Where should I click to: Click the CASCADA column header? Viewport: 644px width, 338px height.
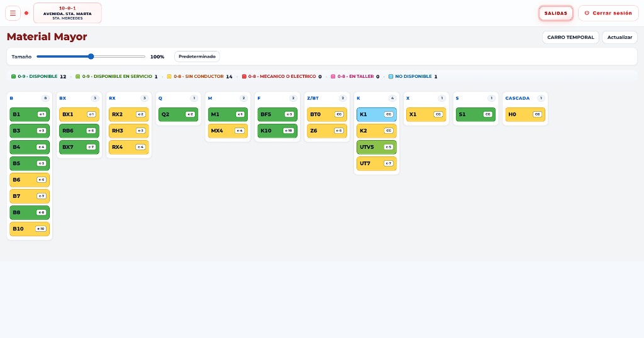518,99
